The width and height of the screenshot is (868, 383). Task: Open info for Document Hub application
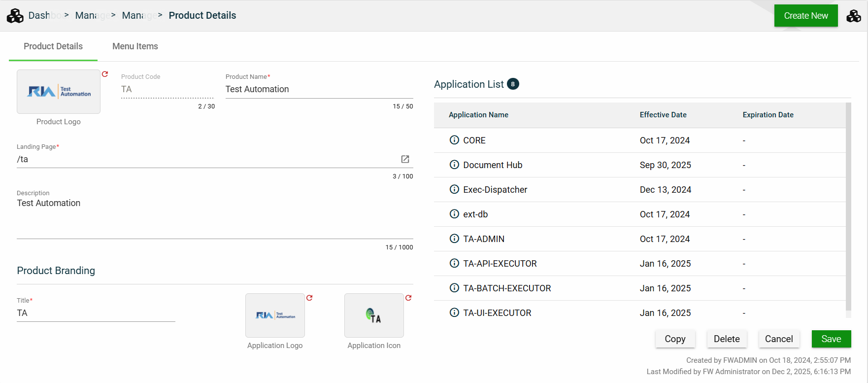[454, 165]
